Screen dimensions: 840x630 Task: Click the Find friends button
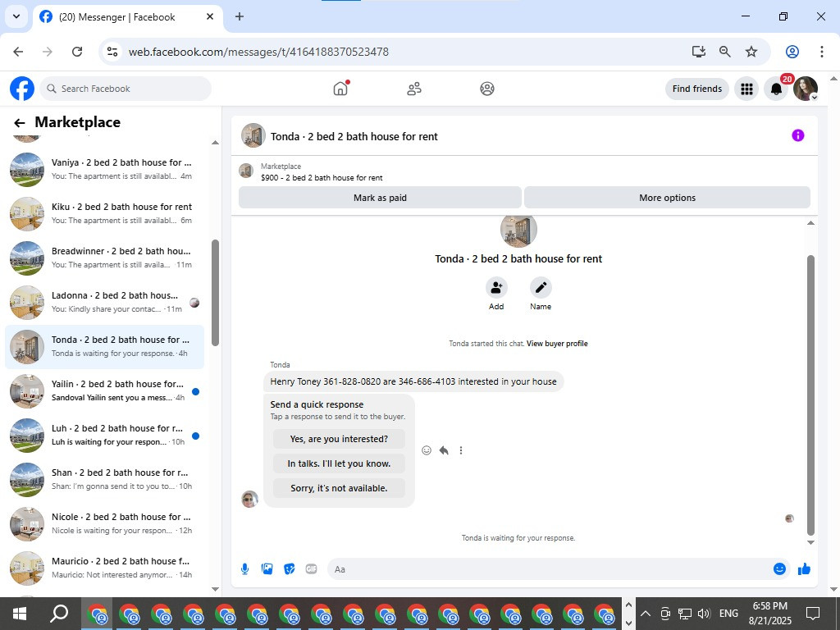pyautogui.click(x=697, y=89)
